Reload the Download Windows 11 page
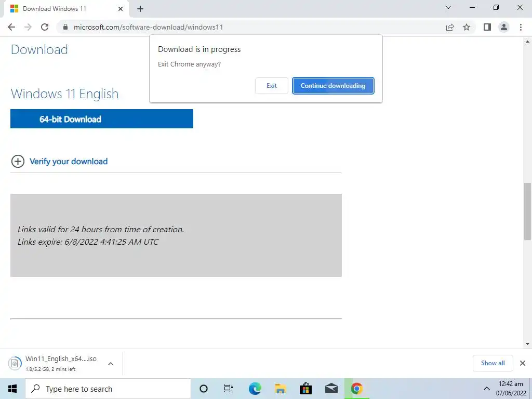Image resolution: width=532 pixels, height=399 pixels. (45, 27)
